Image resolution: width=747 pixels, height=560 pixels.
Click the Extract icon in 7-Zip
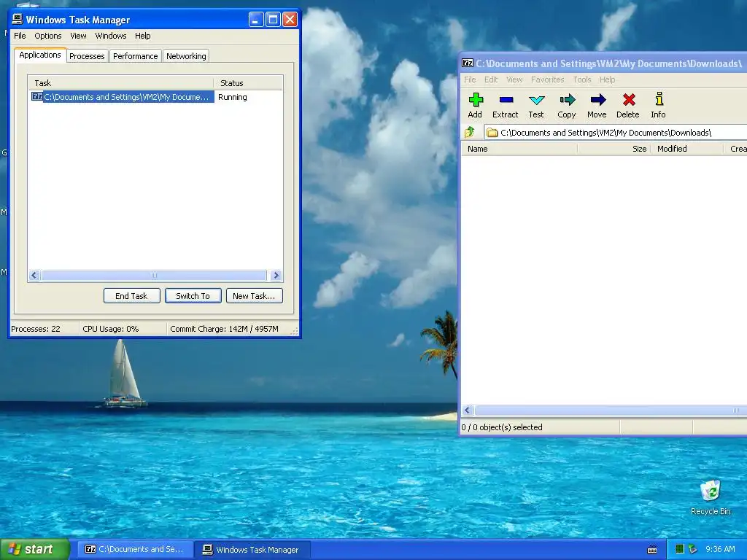[506, 99]
